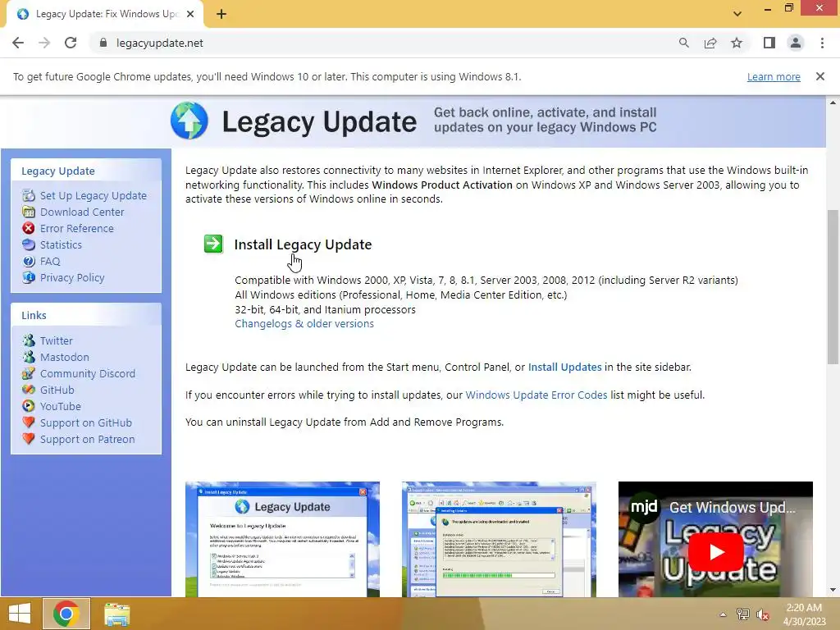Open the installing updates screenshot thumbnail
Image resolution: width=840 pixels, height=630 pixels.
[499, 539]
